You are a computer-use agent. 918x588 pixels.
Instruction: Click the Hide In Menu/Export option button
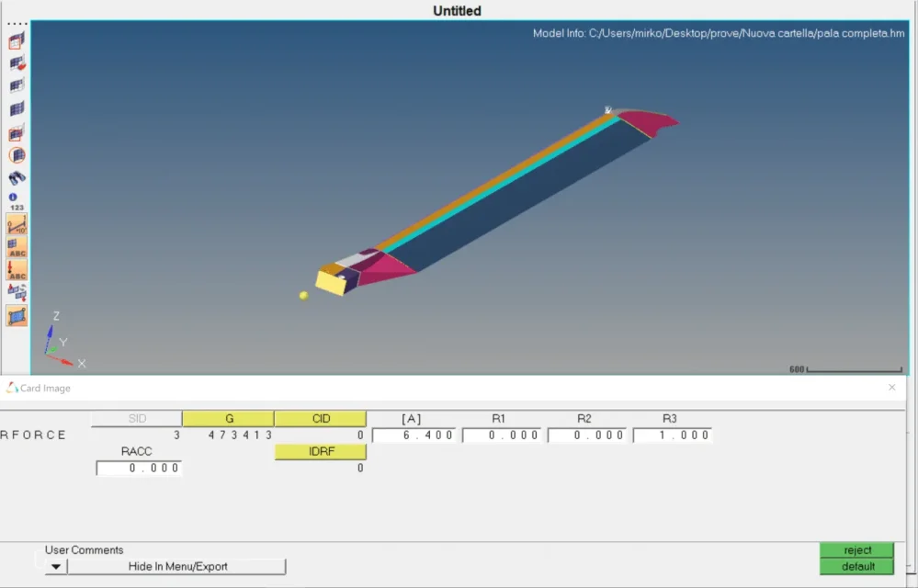(177, 567)
